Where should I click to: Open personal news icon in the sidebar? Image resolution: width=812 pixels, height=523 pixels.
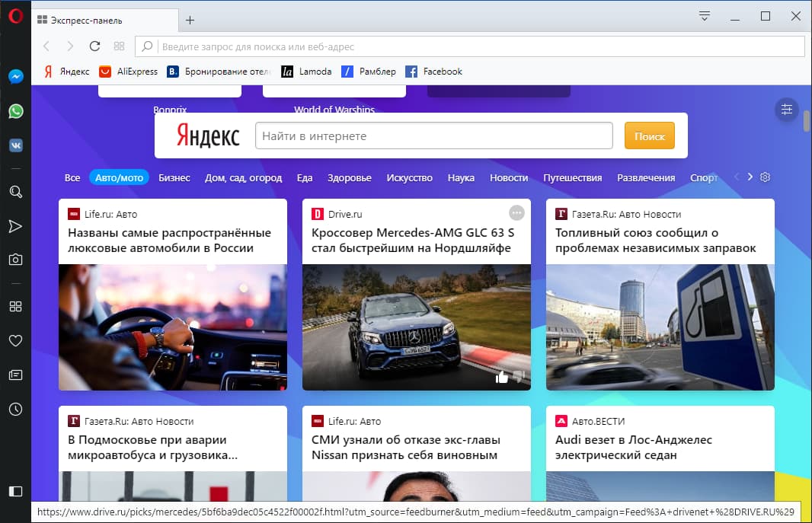pyautogui.click(x=15, y=375)
